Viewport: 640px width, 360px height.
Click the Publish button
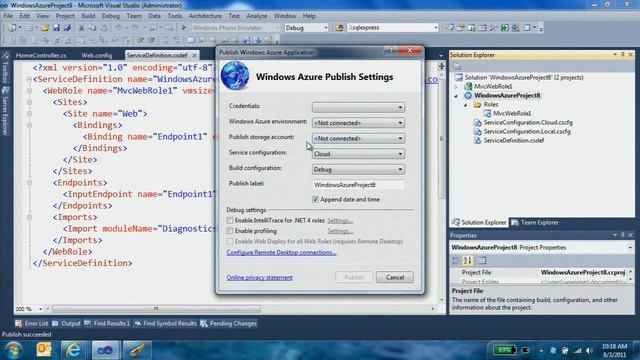click(x=354, y=278)
